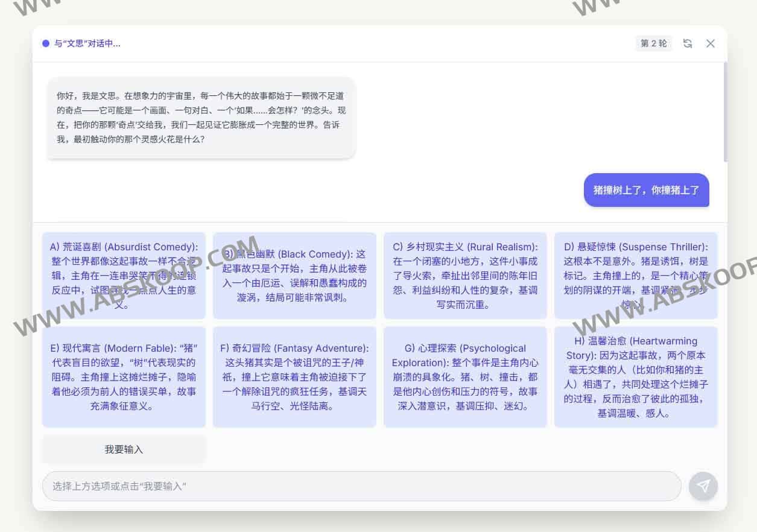Viewport: 757px width, 532px height.
Task: Select option G 心理探索 (Psychological Exploration)
Action: click(x=465, y=376)
